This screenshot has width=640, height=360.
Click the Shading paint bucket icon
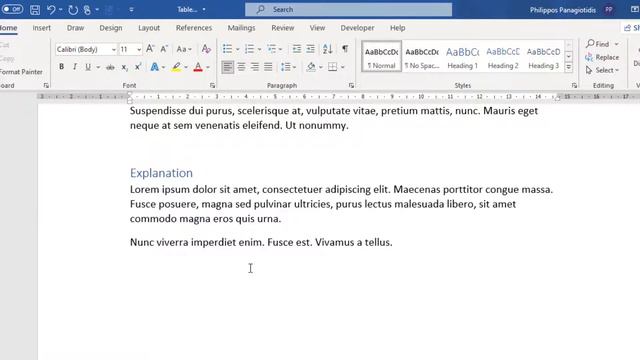click(311, 67)
